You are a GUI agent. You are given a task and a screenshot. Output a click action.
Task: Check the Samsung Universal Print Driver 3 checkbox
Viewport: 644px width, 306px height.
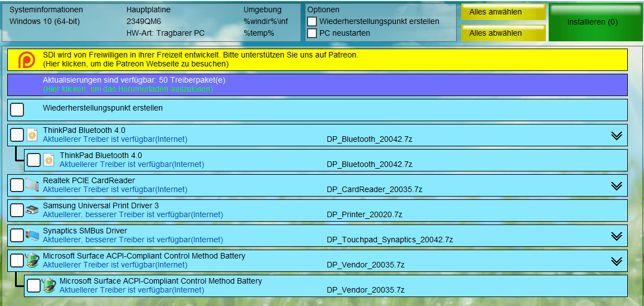pos(17,211)
